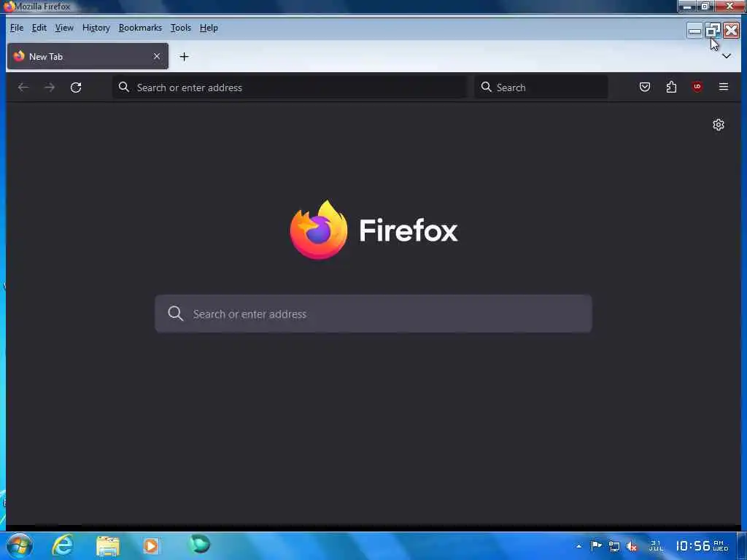Open the Tools menu
Screen dimensions: 747x560
[181, 28]
